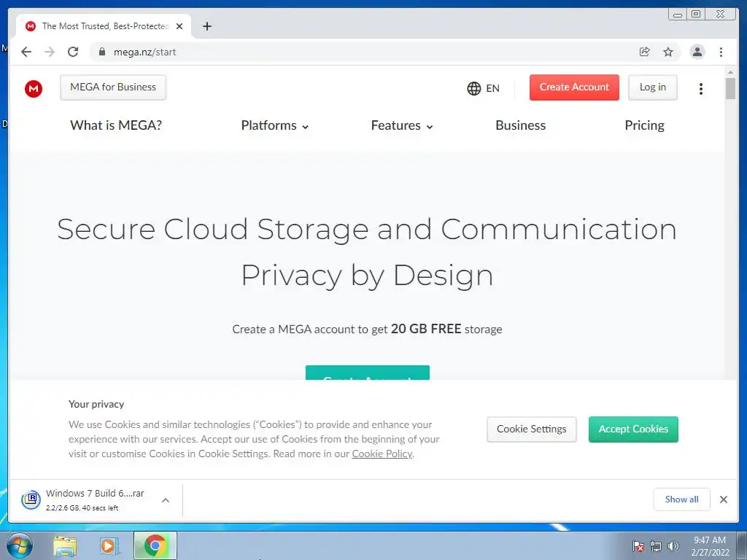Share this page icon in address bar
Screen dimensions: 747x560
(645, 52)
